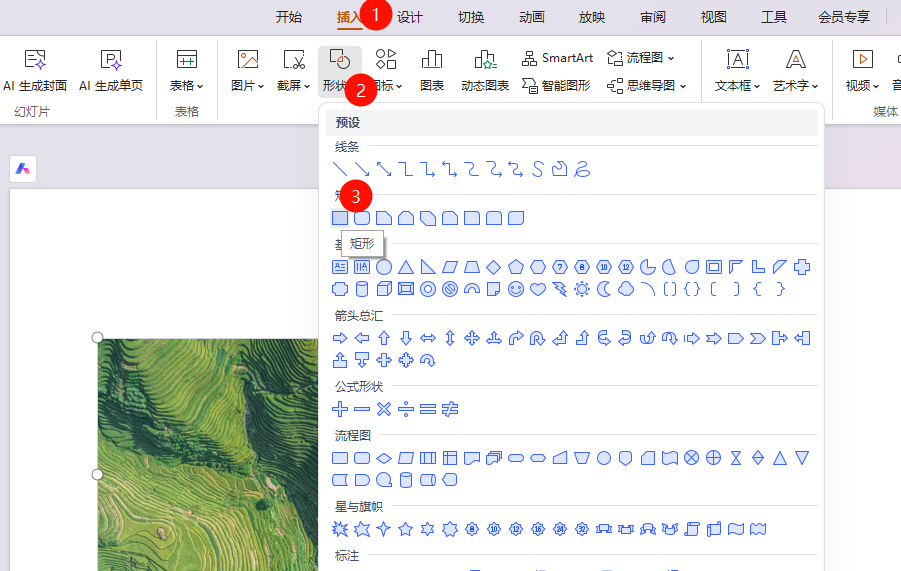The width and height of the screenshot is (901, 571).
Task: Select the lightning bolt shape
Action: (560, 289)
